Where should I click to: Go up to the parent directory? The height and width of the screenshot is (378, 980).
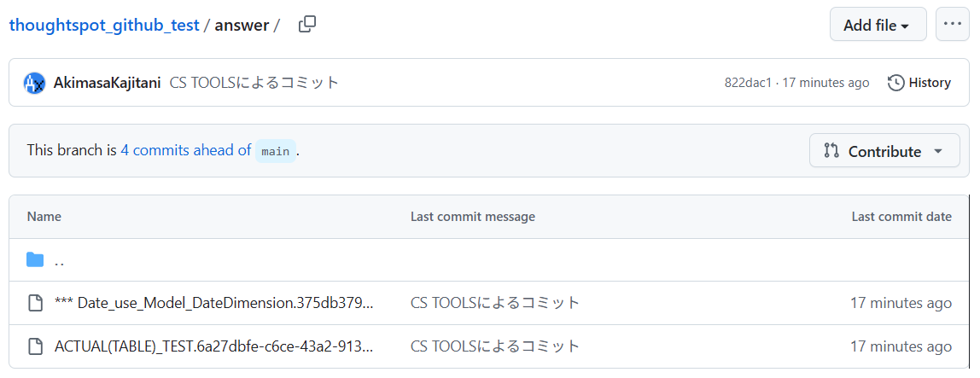(x=60, y=260)
